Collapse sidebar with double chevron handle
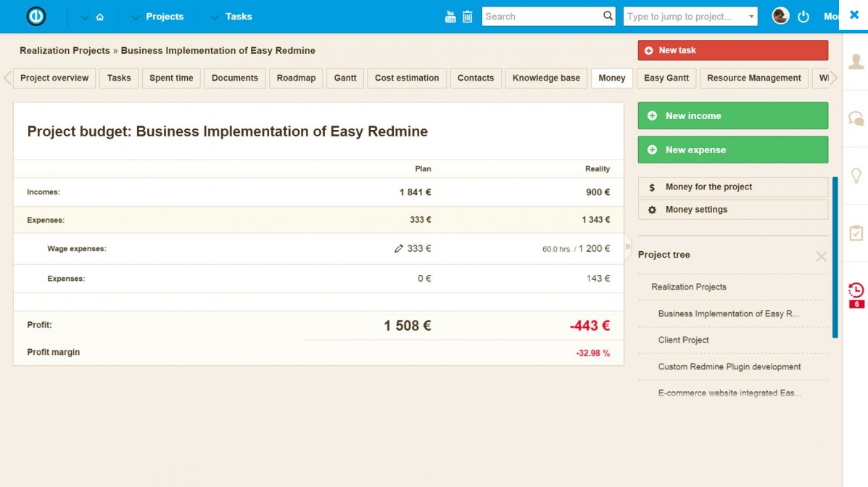Screen dimensions: 868x487 (627, 247)
